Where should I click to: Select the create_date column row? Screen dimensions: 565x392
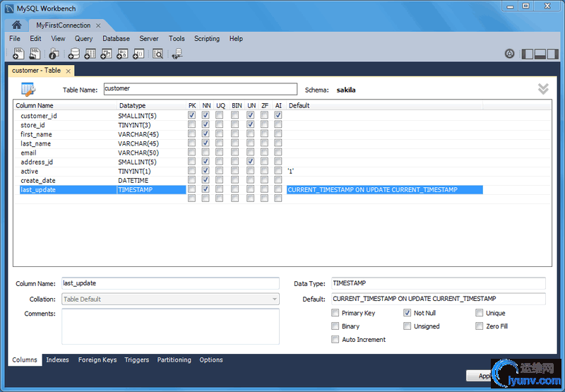coord(282,181)
